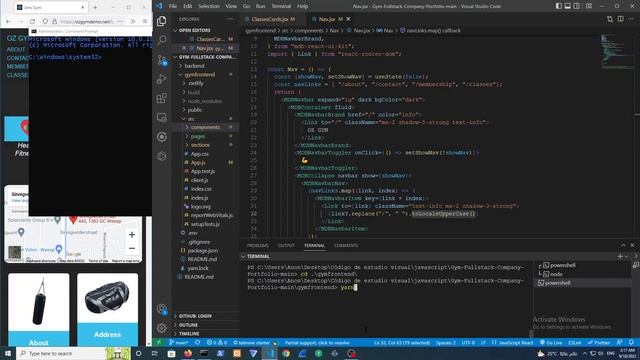Open the Terminal menu in the menu bar
640x360 pixels.
coord(281,6)
